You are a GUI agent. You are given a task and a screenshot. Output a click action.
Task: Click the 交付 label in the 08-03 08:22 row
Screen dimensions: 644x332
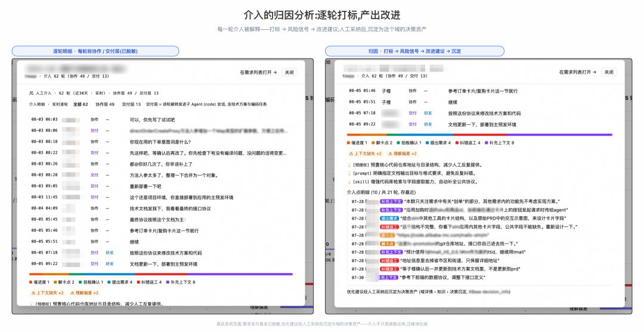tap(94, 153)
